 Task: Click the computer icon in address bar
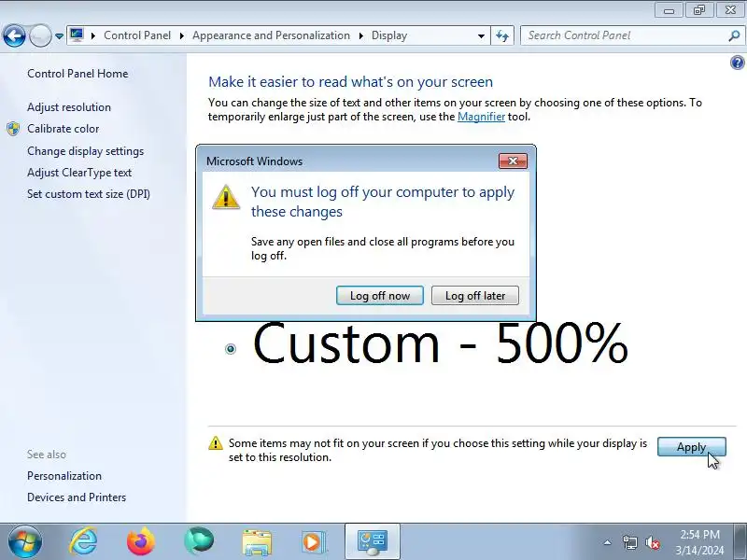(77, 35)
